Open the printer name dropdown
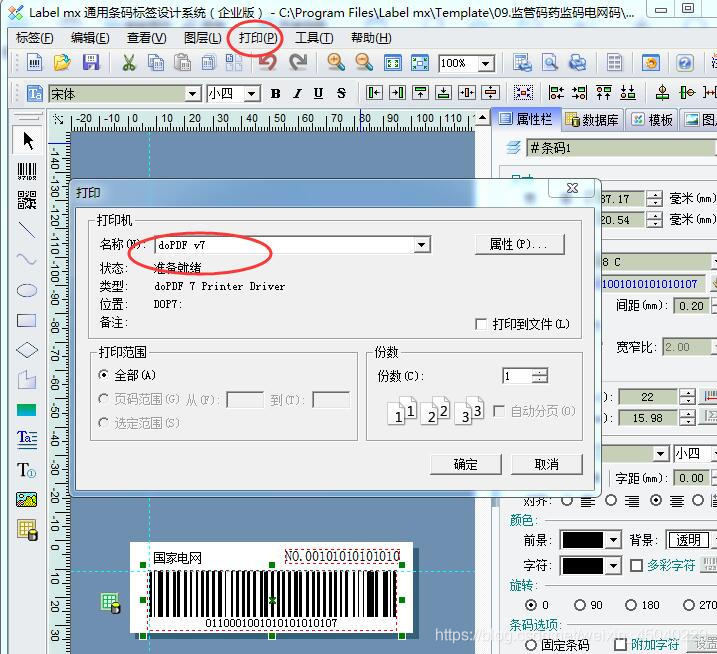This screenshot has height=654, width=717. 422,245
